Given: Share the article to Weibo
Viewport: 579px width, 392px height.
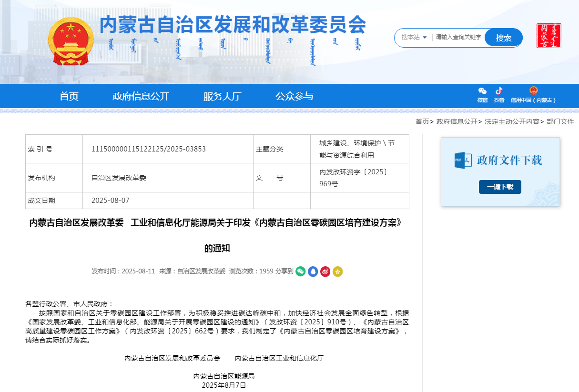Looking at the screenshot, I should pos(325,271).
